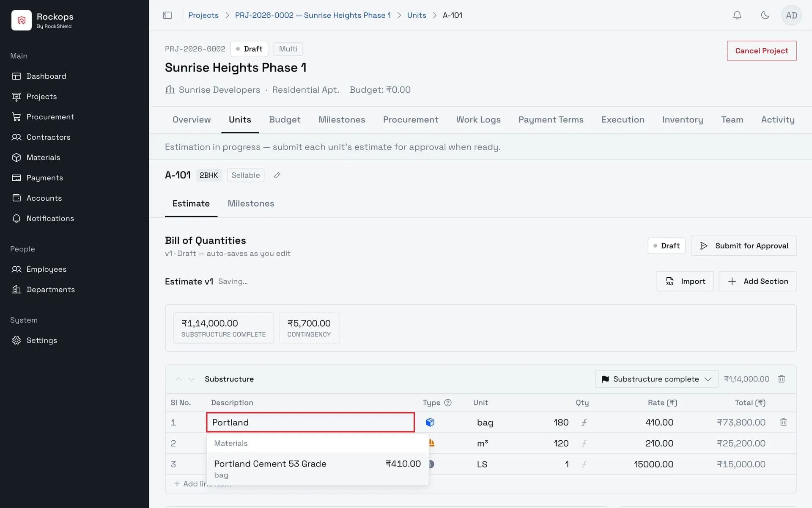Expand the Substructure complete milestone dropdown

click(656, 379)
